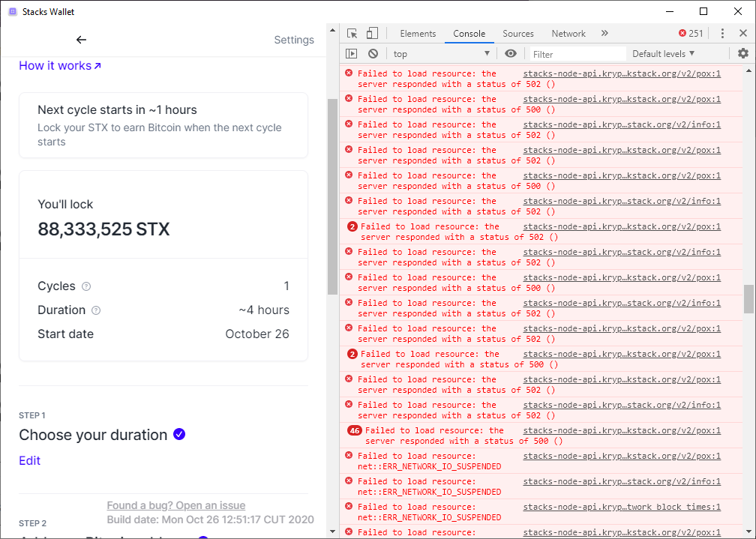
Task: Click the scroll-up arrow of the wallet page
Action: click(x=332, y=30)
